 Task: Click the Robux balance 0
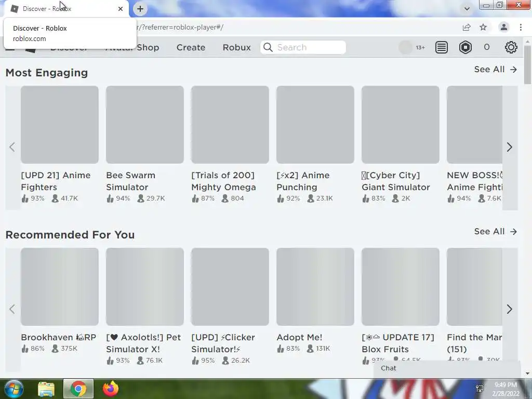pyautogui.click(x=486, y=47)
